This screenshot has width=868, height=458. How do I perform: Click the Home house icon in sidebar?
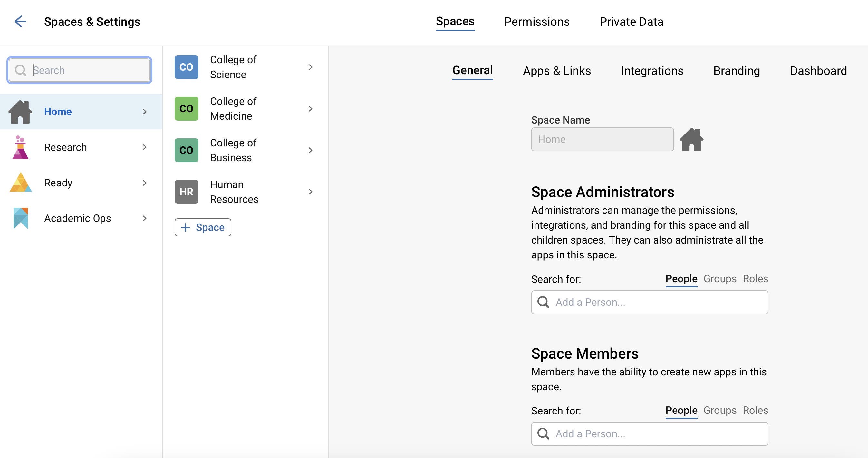(21, 112)
